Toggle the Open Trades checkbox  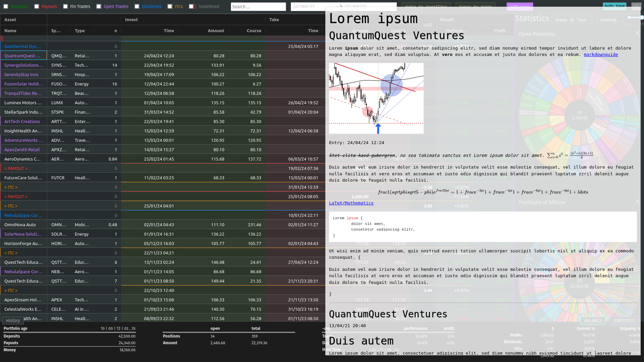click(99, 6)
